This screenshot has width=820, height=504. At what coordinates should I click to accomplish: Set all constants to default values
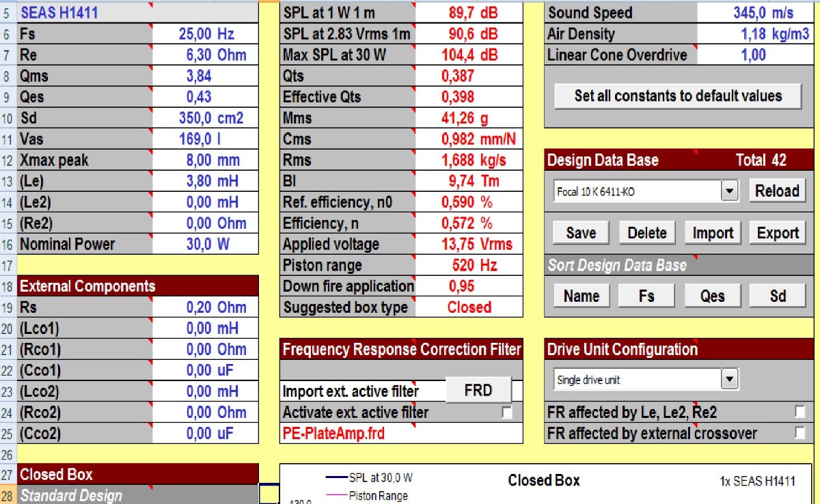[x=678, y=96]
